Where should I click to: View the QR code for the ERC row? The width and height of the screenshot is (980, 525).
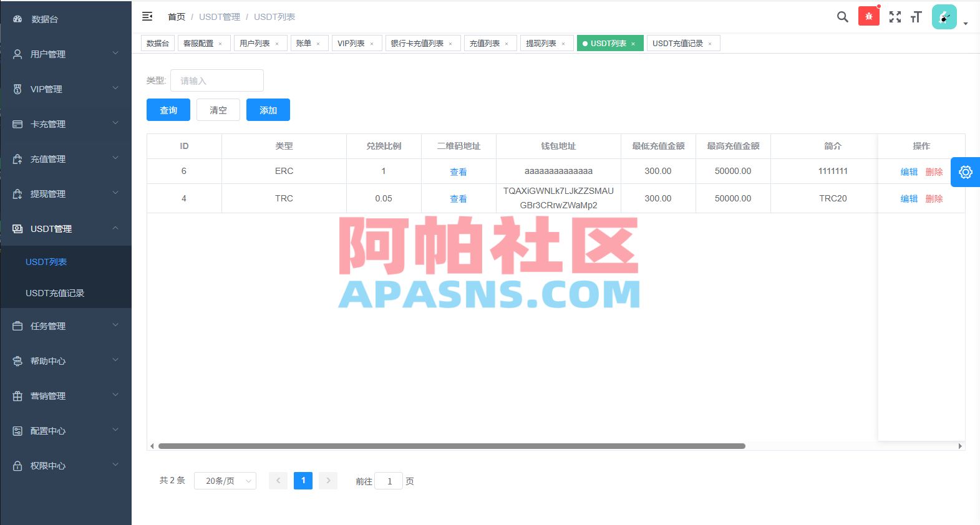point(458,171)
